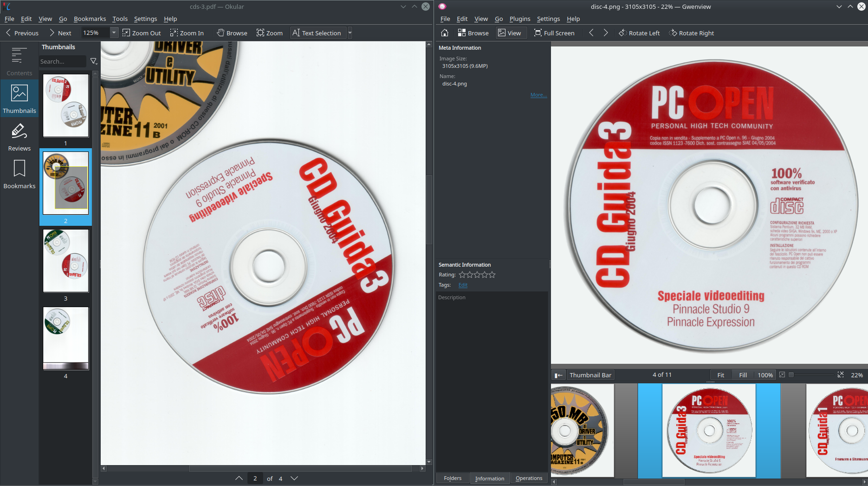
Task: Open Okular Help menu
Action: [170, 19]
